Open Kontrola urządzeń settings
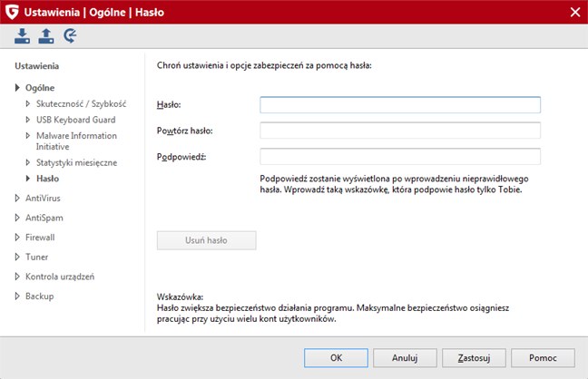Image resolution: width=588 pixels, height=379 pixels. tap(60, 277)
